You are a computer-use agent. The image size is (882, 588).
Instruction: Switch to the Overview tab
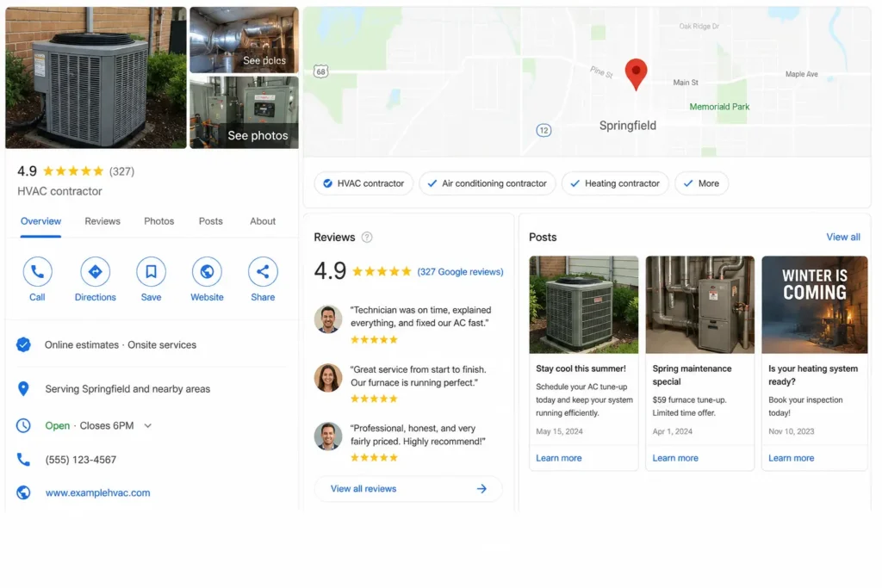40,221
